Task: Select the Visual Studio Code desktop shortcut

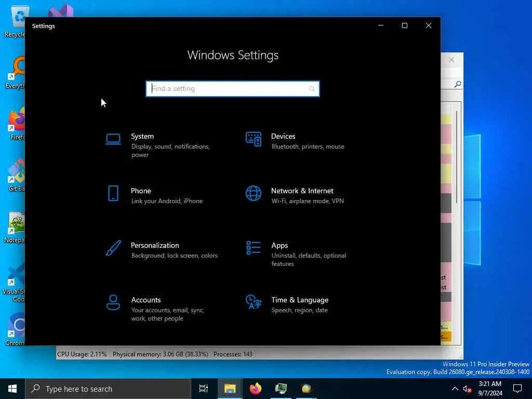Action: click(14, 282)
